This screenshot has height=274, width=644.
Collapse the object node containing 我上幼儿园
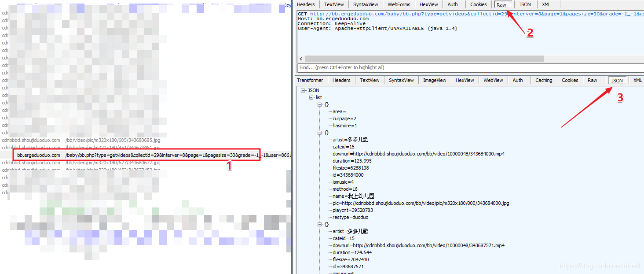(x=319, y=133)
